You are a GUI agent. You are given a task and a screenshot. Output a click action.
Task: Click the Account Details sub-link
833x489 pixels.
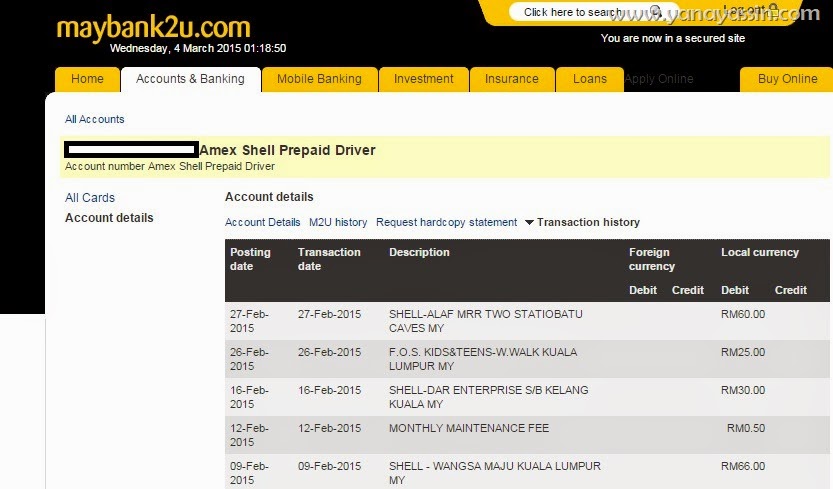(262, 222)
